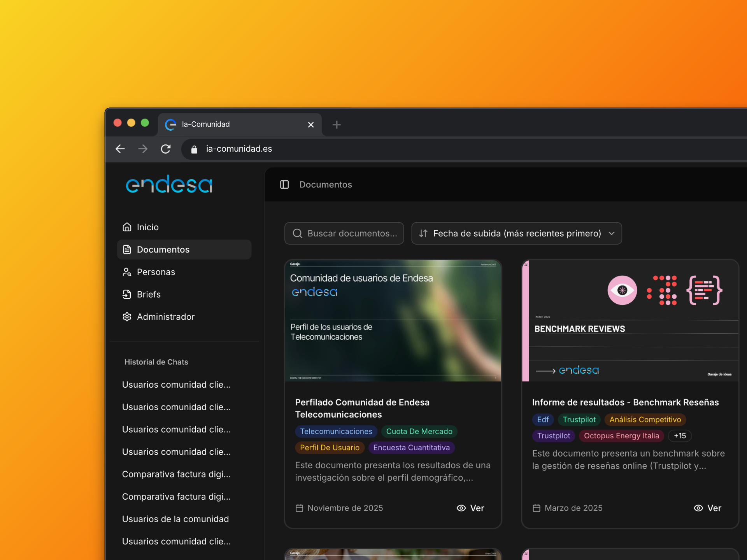
Task: Select Documentos in the sidebar
Action: coord(184,249)
